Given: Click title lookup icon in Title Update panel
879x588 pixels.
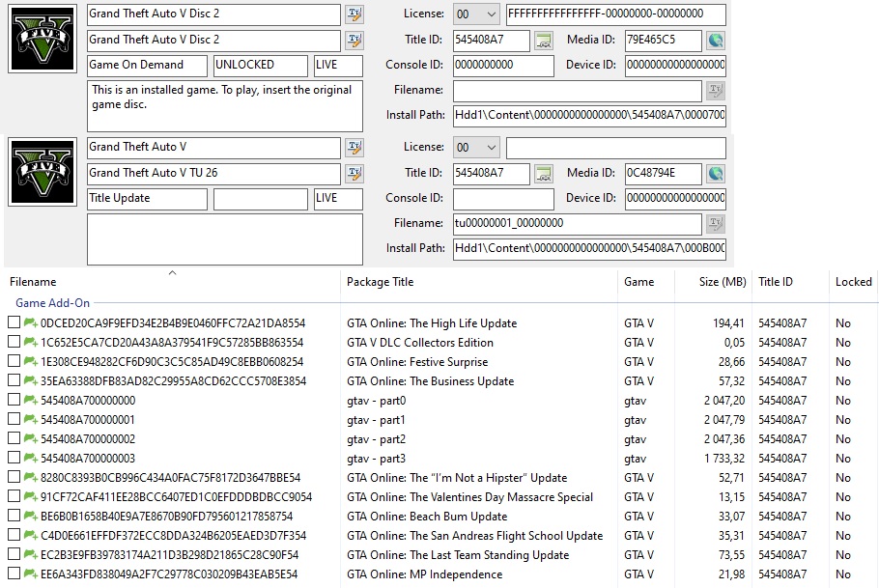Looking at the screenshot, I should 543,174.
